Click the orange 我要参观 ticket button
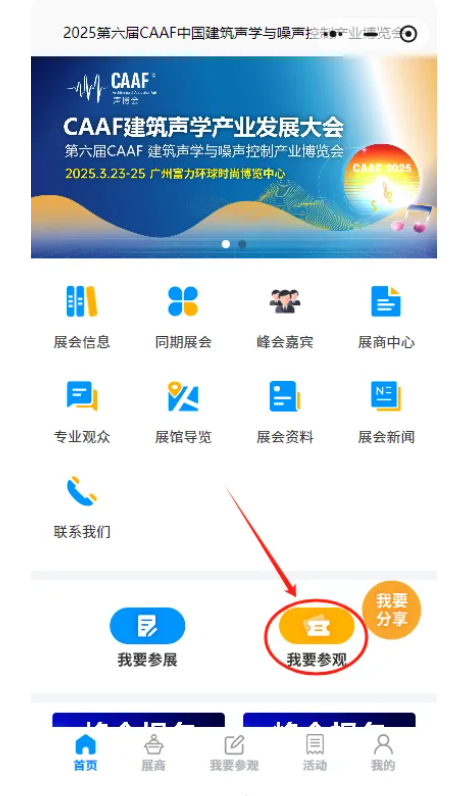 (x=316, y=626)
